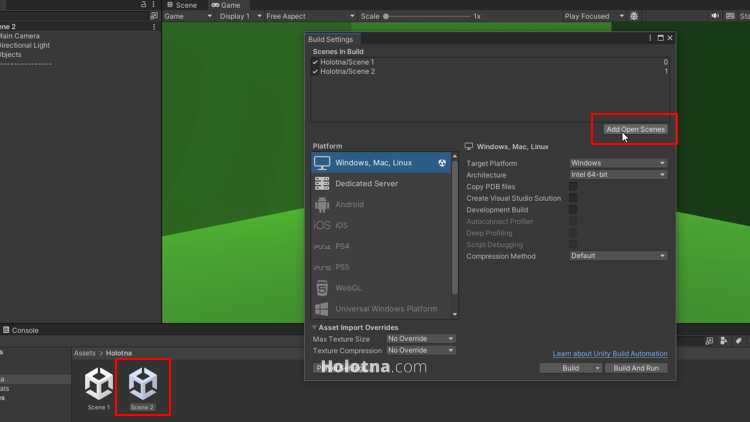Select PS5 platform
750x422 pixels.
click(381, 267)
